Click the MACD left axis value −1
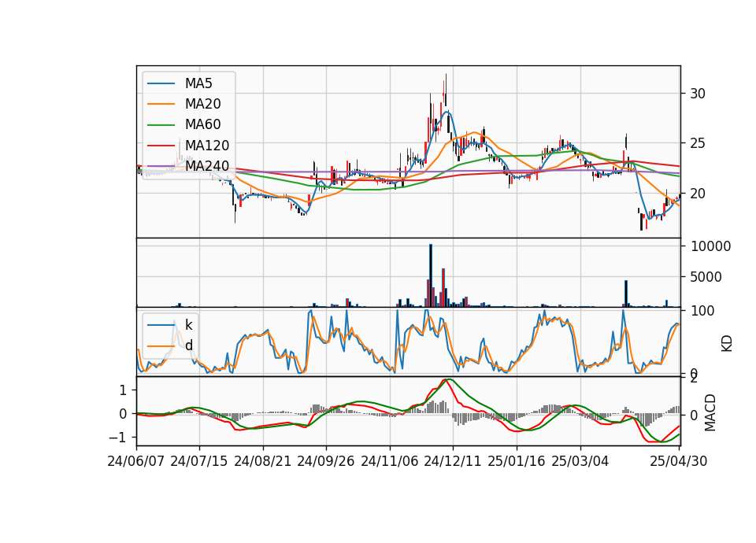Screen dimensions: 756x543 point(118,438)
